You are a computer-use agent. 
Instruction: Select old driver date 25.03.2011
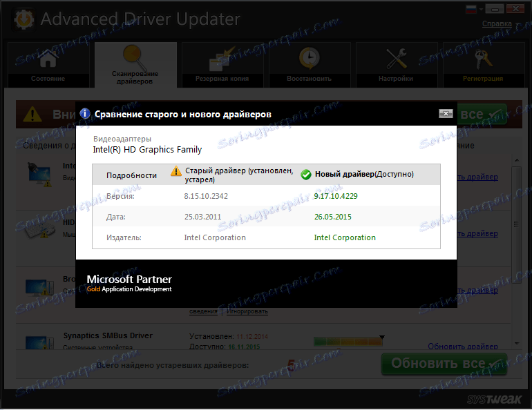202,217
